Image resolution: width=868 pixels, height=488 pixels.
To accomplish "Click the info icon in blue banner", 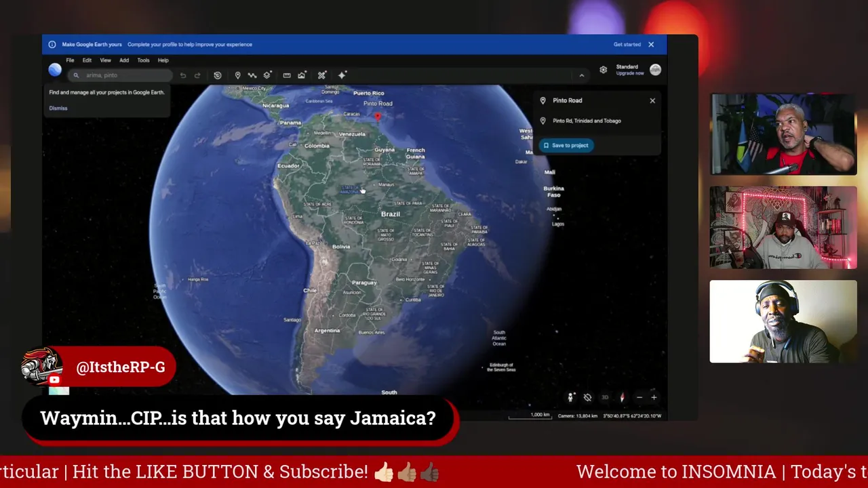I will coord(52,45).
